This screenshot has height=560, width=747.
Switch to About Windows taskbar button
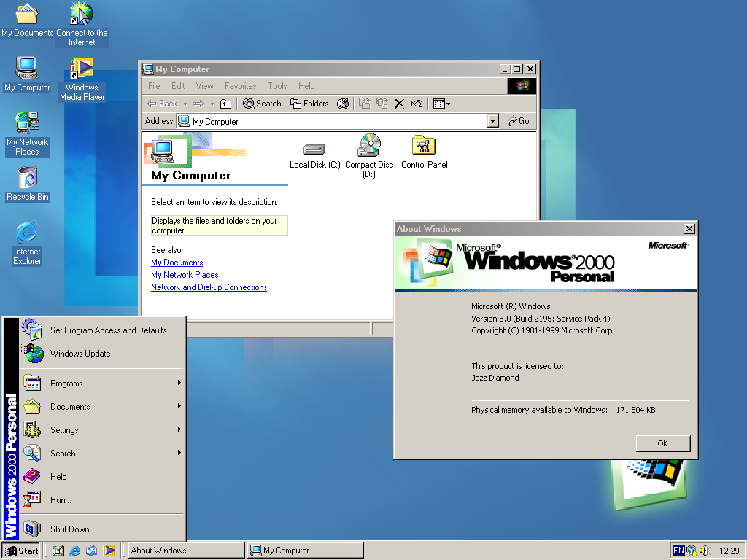point(185,551)
